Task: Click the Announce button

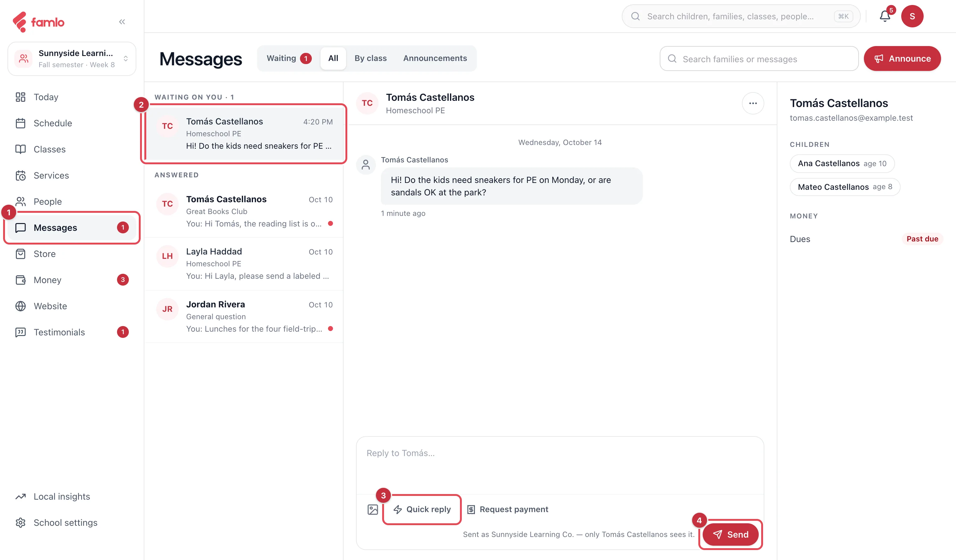Action: 902,59
